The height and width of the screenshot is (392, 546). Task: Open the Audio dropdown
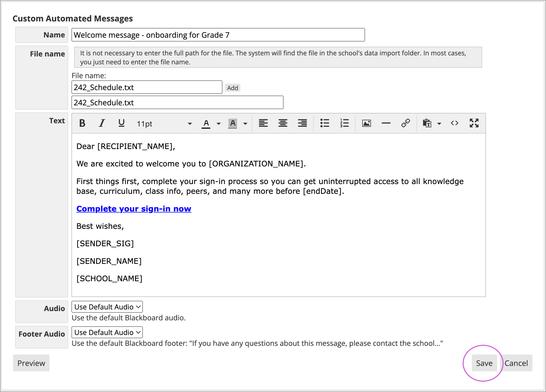click(x=107, y=307)
